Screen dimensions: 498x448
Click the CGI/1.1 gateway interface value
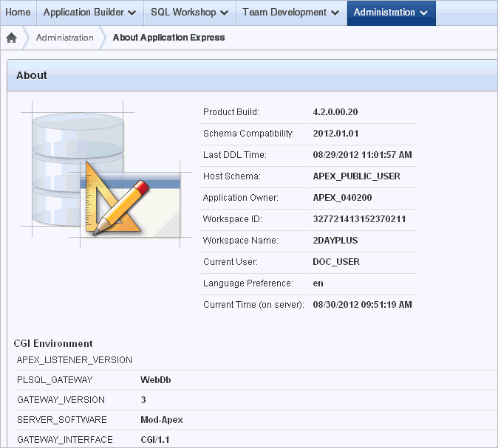[155, 440]
